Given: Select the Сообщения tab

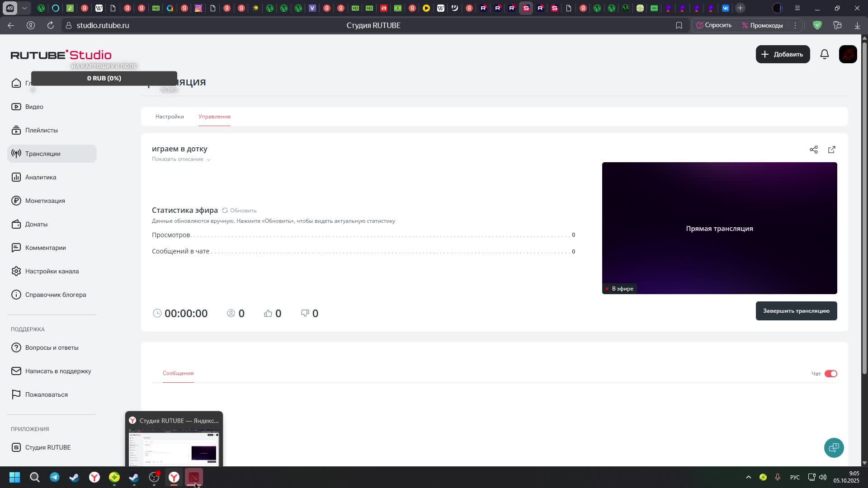Looking at the screenshot, I should (x=178, y=373).
